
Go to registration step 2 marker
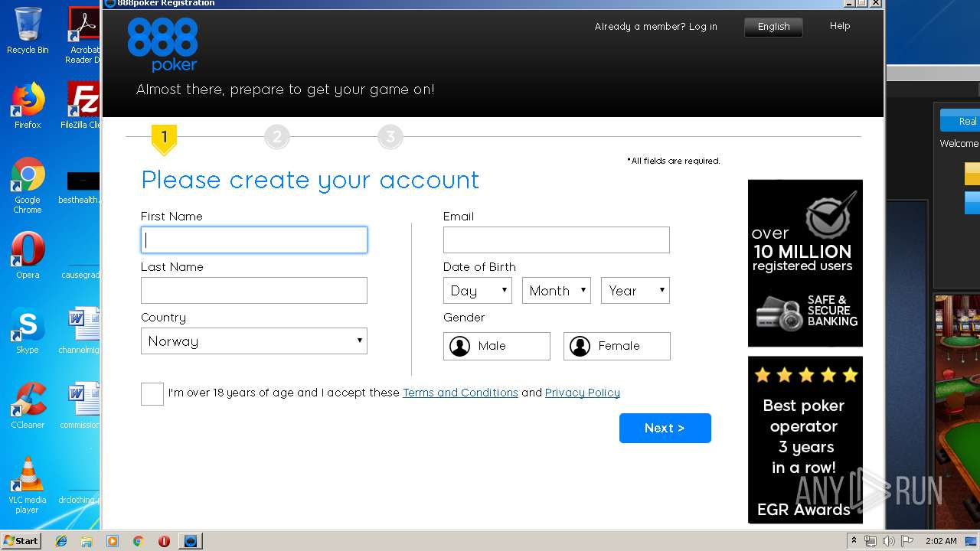coord(277,137)
